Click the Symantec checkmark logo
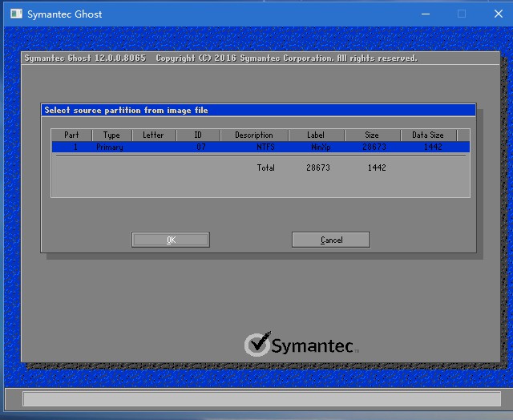Viewport: 513px width, 420px height. click(257, 345)
